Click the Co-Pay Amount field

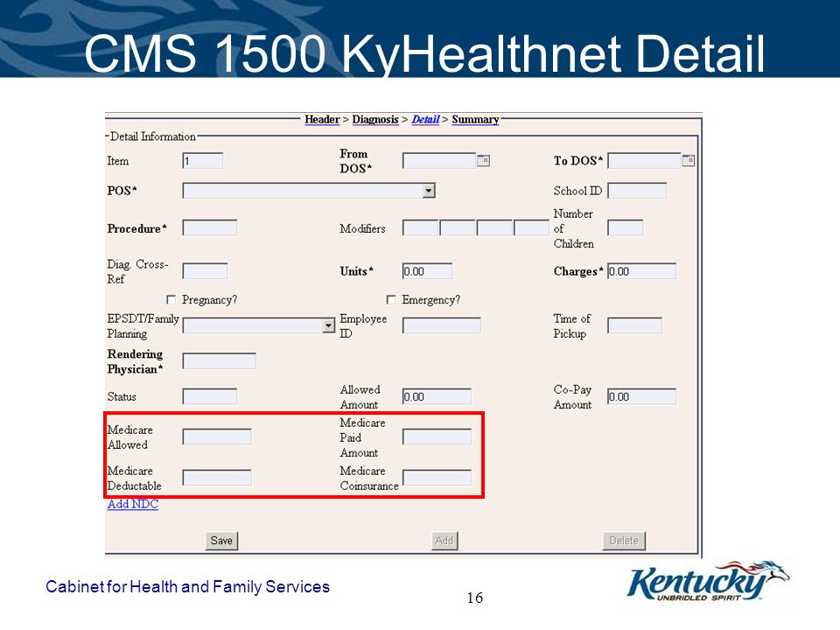tap(641, 396)
